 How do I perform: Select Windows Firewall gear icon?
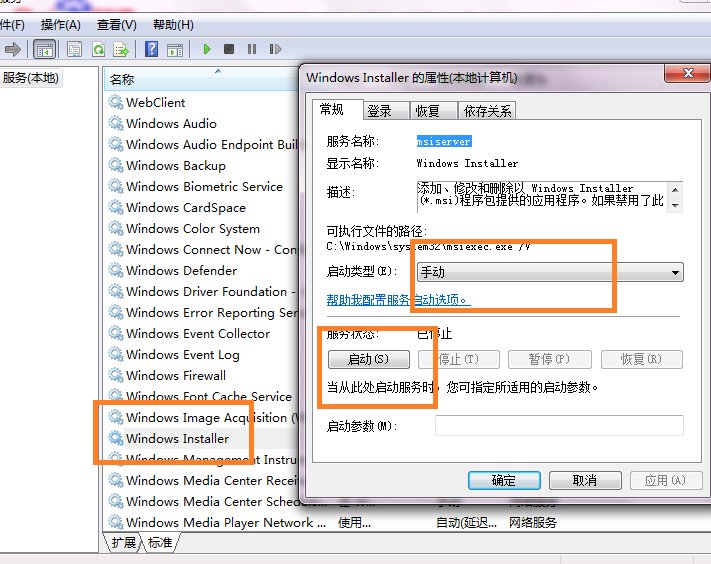pyautogui.click(x=116, y=375)
